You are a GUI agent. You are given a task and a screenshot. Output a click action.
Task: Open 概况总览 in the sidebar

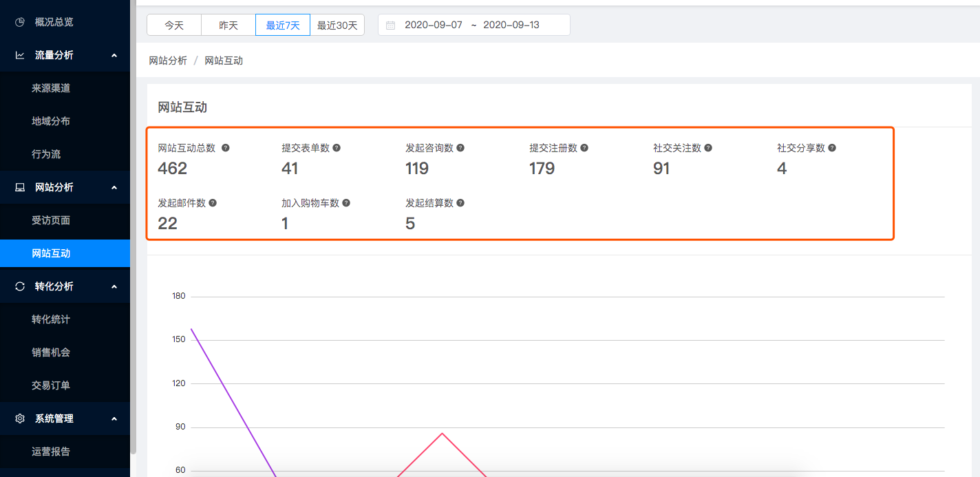point(54,22)
